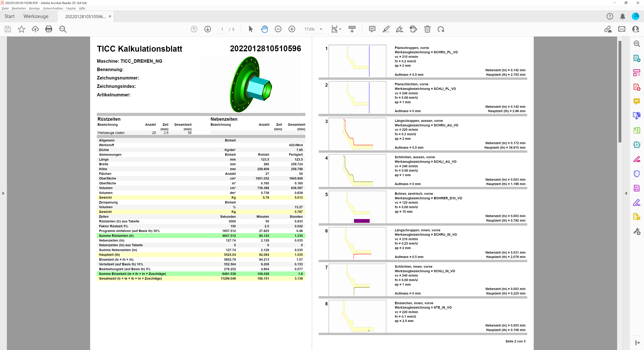This screenshot has height=350, width=644.
Task: Click the page number input field
Action: pyautogui.click(x=222, y=29)
